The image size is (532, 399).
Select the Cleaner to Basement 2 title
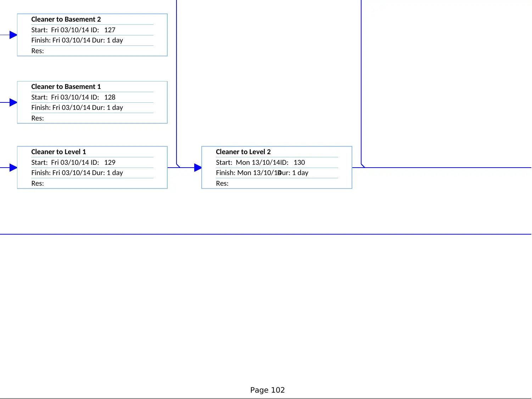tap(66, 19)
